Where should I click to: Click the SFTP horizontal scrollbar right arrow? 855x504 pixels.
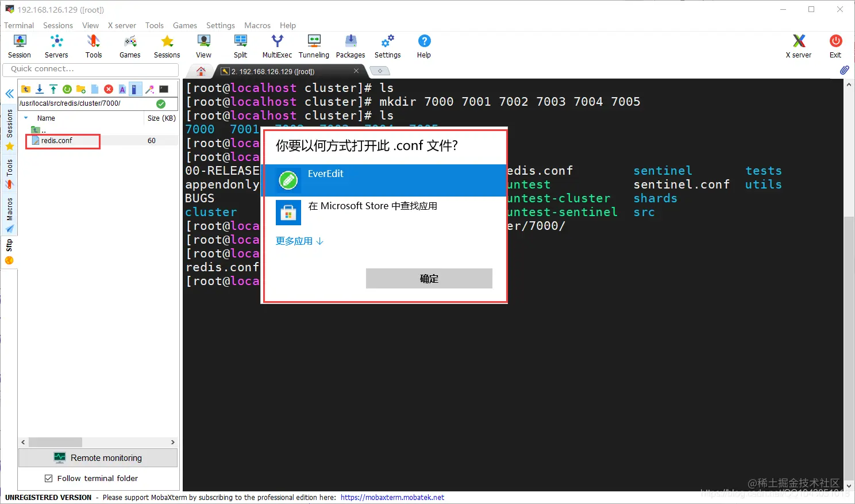(x=172, y=443)
